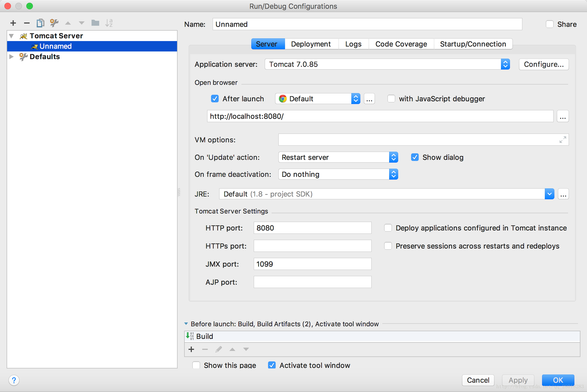Sort configurations alphabetically
This screenshot has width=587, height=392.
tap(109, 23)
